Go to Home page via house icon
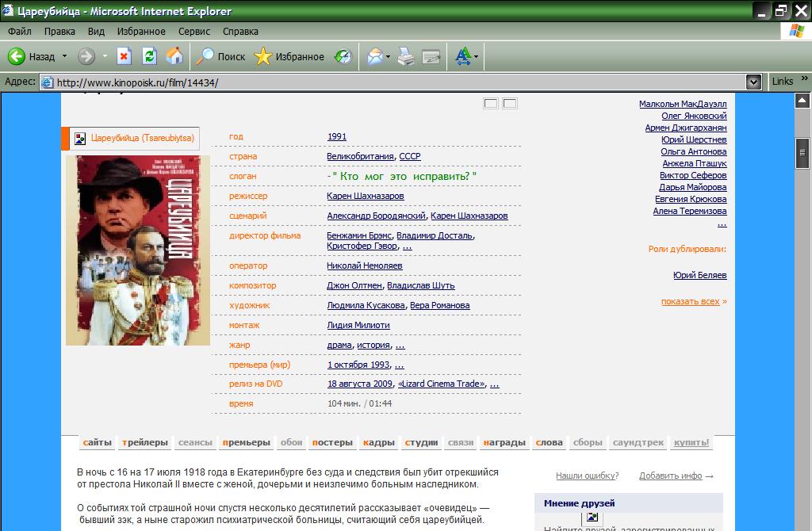Screen dimensions: 812x531 pyautogui.click(x=174, y=57)
